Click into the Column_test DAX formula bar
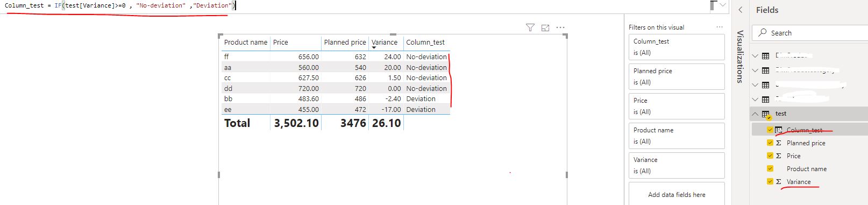Screen dimensions: 868x205 355,5
